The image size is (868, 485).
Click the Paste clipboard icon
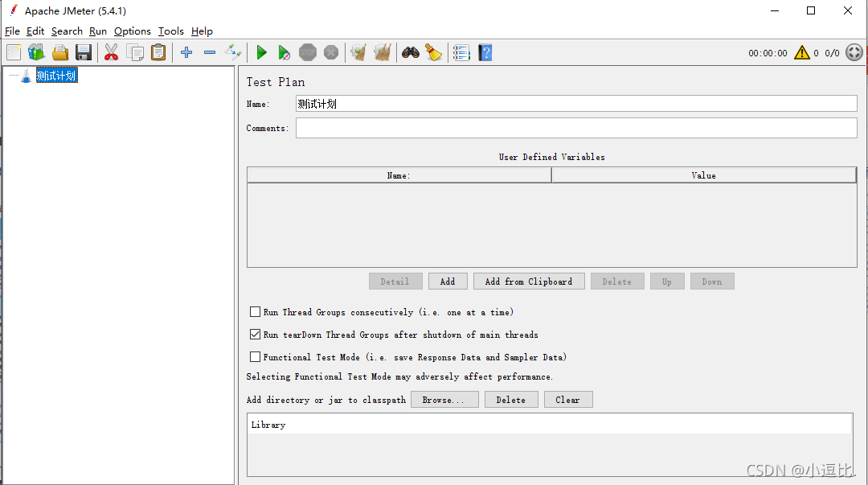pos(158,52)
